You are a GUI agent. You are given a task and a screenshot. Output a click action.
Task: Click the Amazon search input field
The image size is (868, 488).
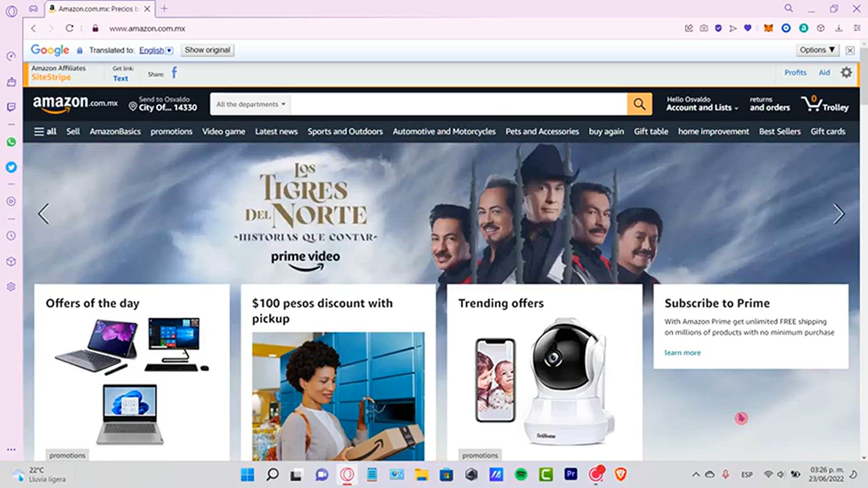pyautogui.click(x=458, y=104)
